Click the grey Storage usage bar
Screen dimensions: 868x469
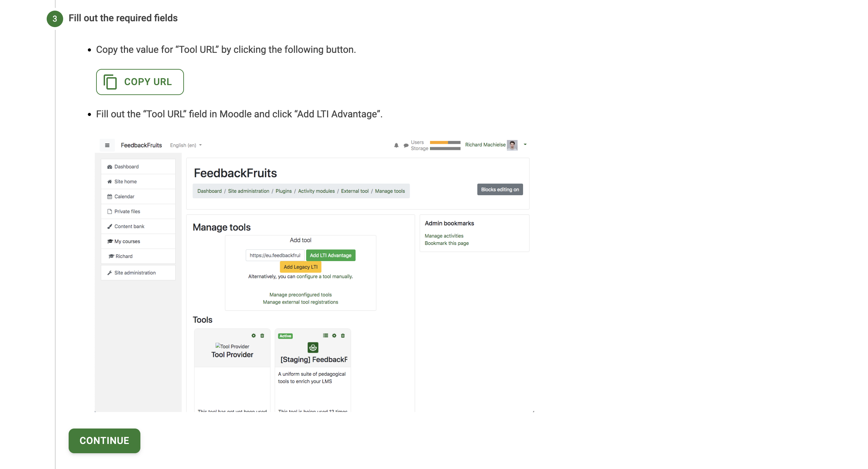coord(445,149)
